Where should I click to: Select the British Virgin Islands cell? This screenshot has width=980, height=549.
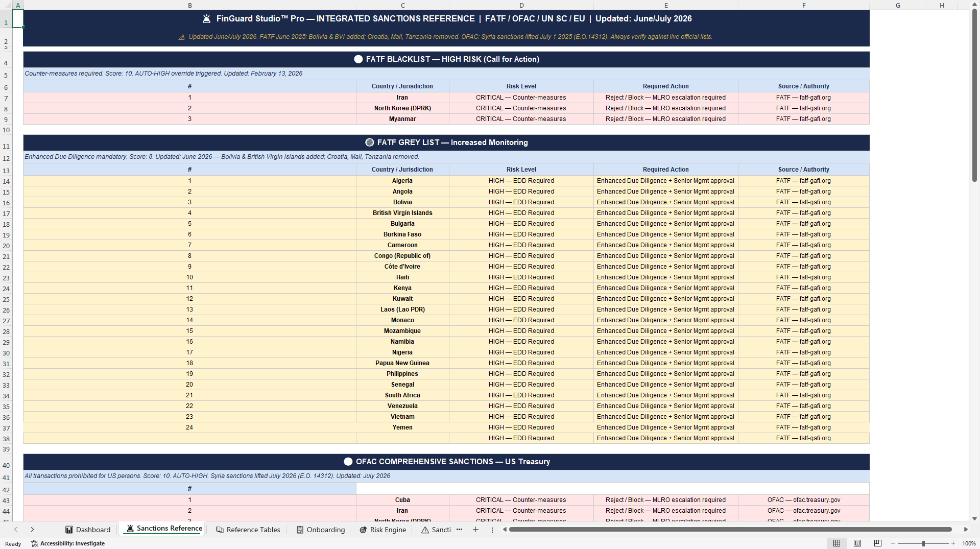tap(402, 213)
